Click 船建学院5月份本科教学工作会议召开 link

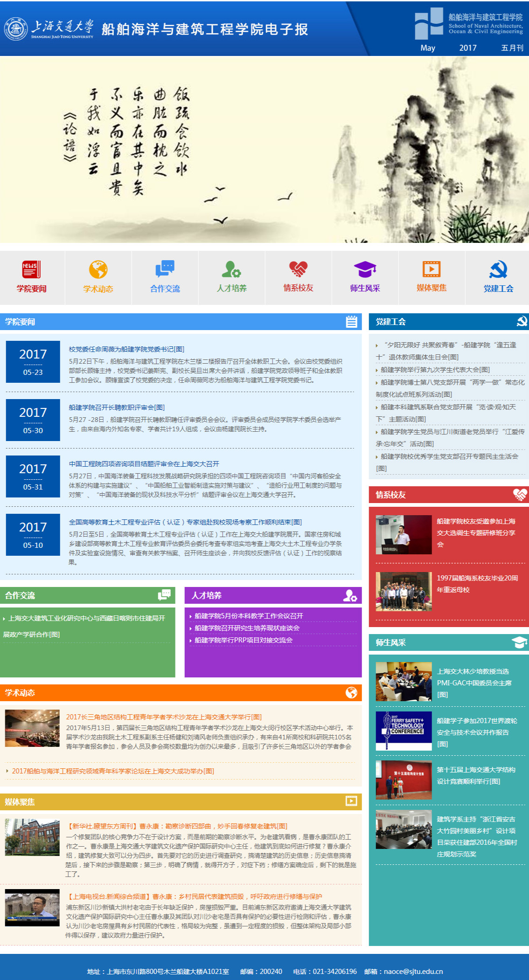point(249,616)
